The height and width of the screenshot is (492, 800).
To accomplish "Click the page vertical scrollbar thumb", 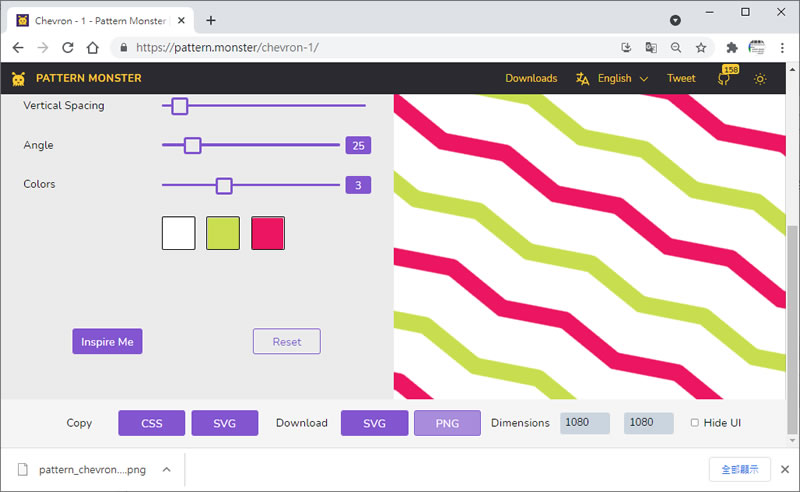I will 792,328.
